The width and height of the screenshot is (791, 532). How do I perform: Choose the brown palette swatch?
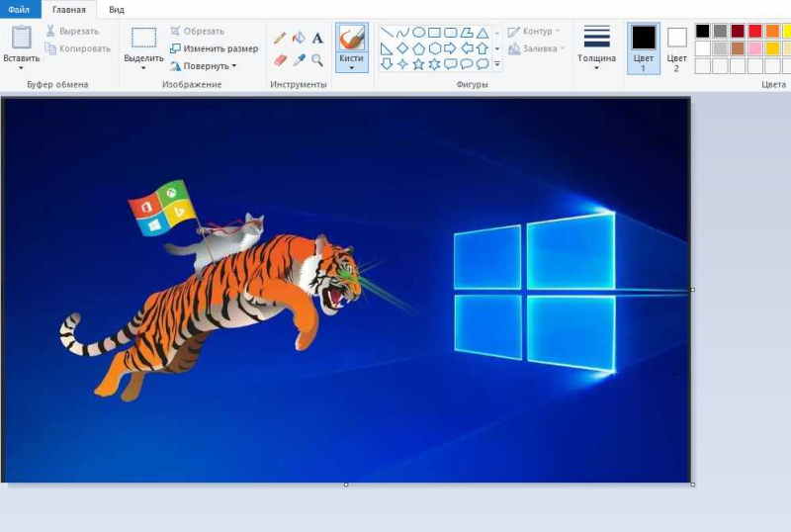(x=738, y=48)
